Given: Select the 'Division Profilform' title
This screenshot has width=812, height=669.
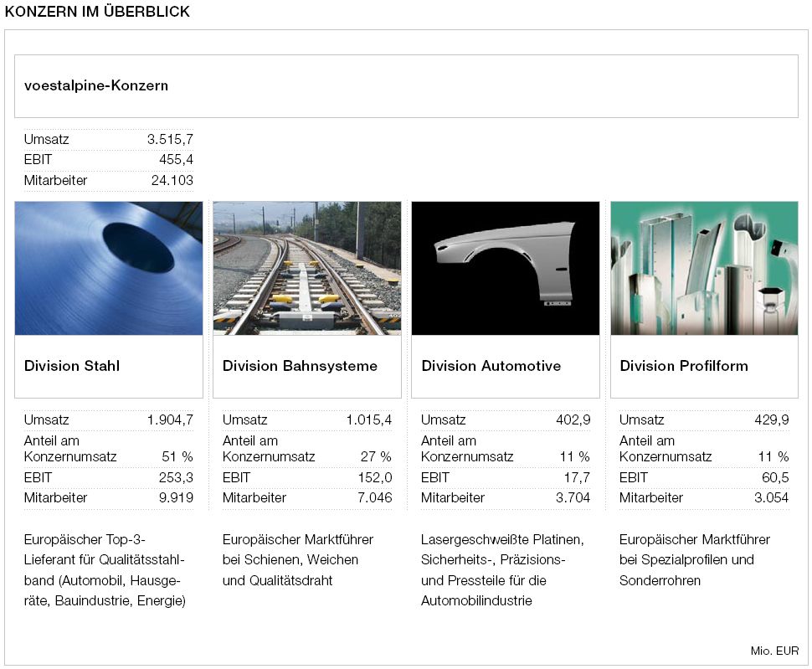Looking at the screenshot, I should coord(684,366).
